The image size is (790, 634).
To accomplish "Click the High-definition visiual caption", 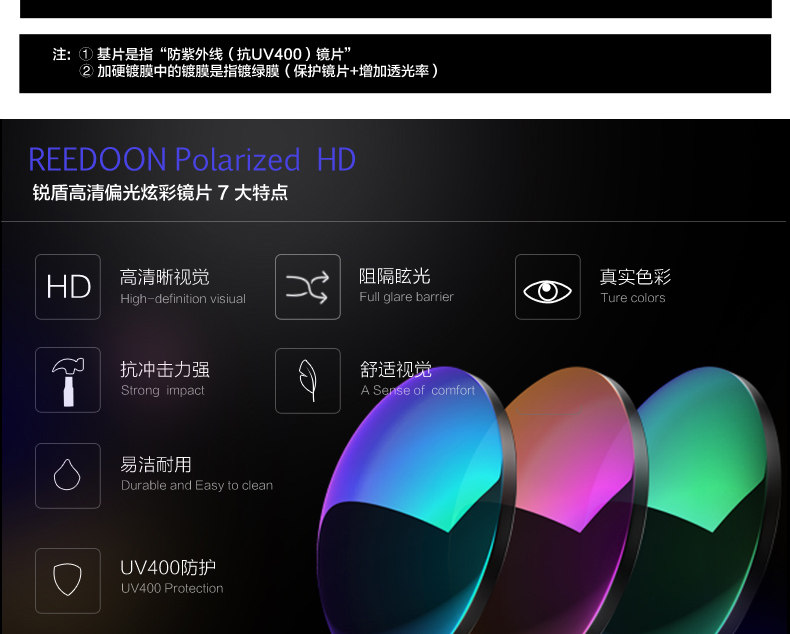I will 183,299.
